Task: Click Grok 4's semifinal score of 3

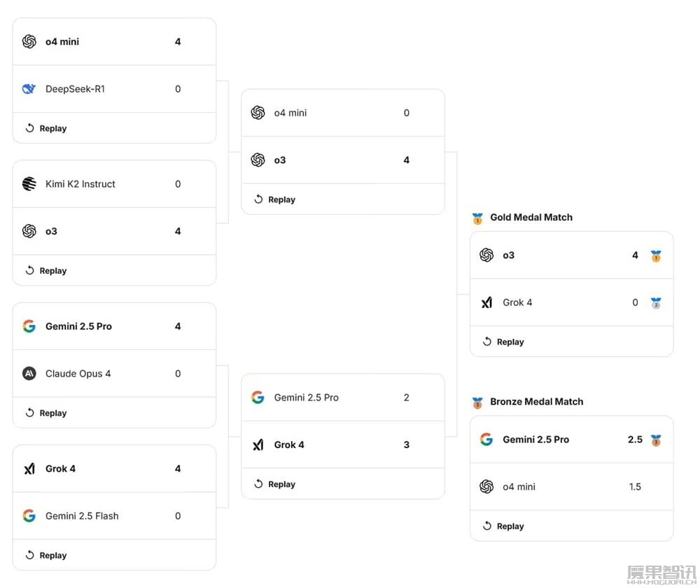Action: pos(406,444)
